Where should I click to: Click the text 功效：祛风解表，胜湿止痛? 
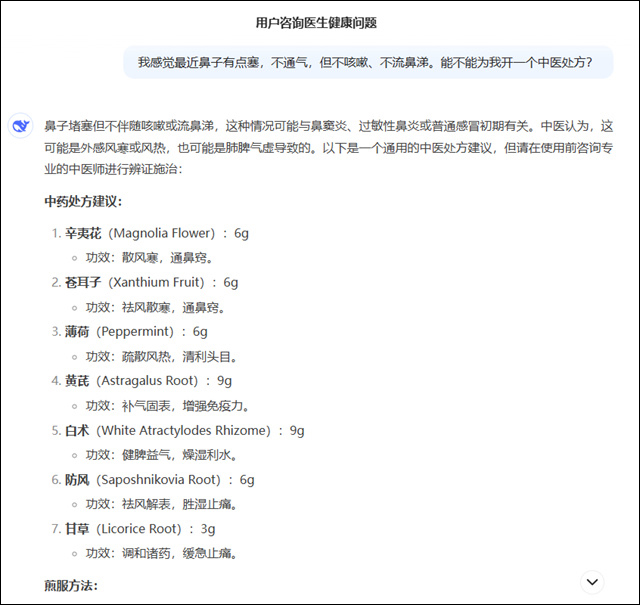click(161, 504)
